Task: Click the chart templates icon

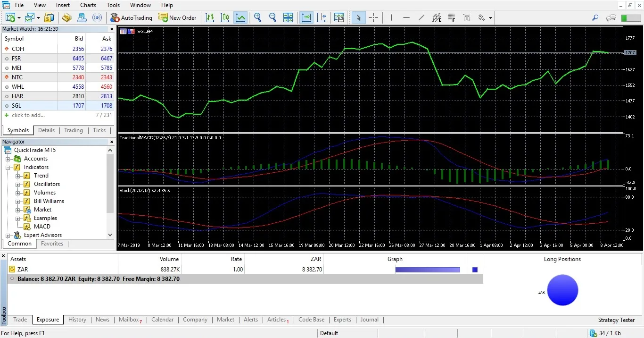Action: coord(339,17)
